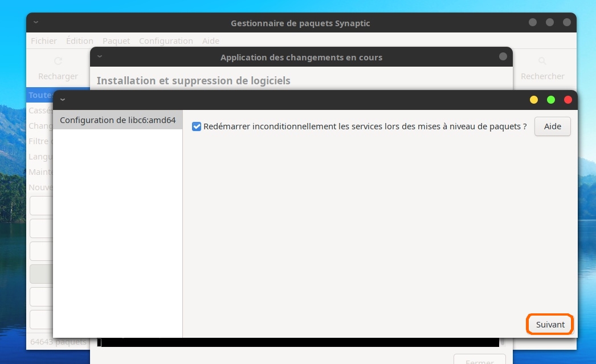Select 'Configuration de libc6:amd64' in the sidebar
Screen dimensions: 596x364
tap(117, 120)
